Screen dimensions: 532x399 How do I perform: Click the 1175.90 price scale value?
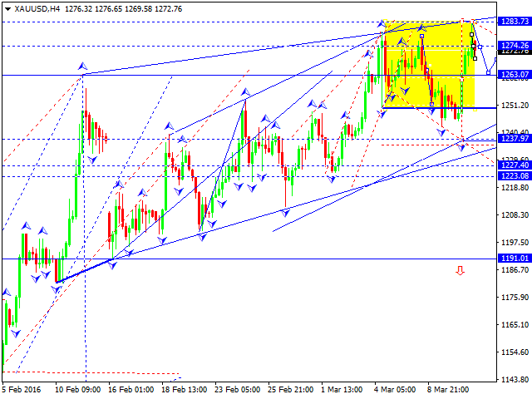(x=515, y=298)
